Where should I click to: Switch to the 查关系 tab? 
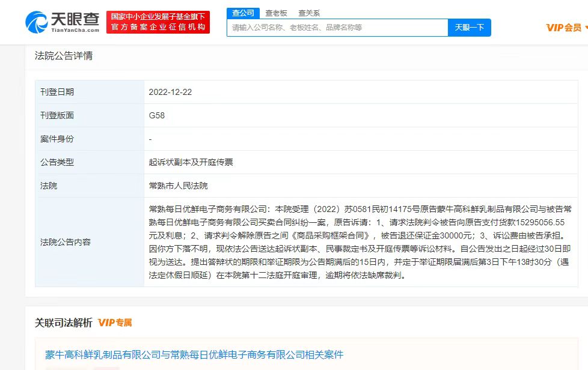tap(309, 13)
